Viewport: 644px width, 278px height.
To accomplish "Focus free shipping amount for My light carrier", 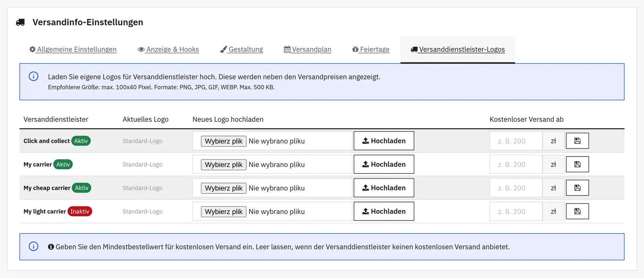I will coord(516,211).
